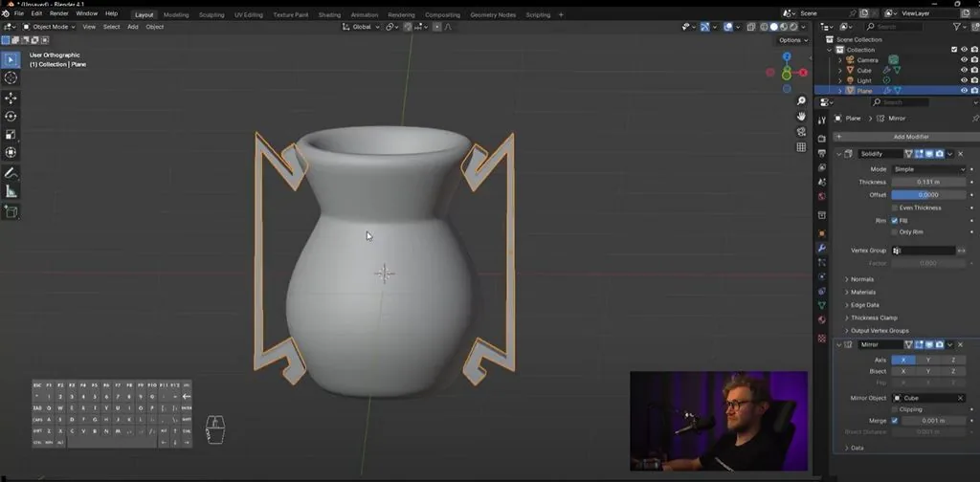Open the viewport Add menu
The width and height of the screenshot is (980, 482).
click(132, 27)
